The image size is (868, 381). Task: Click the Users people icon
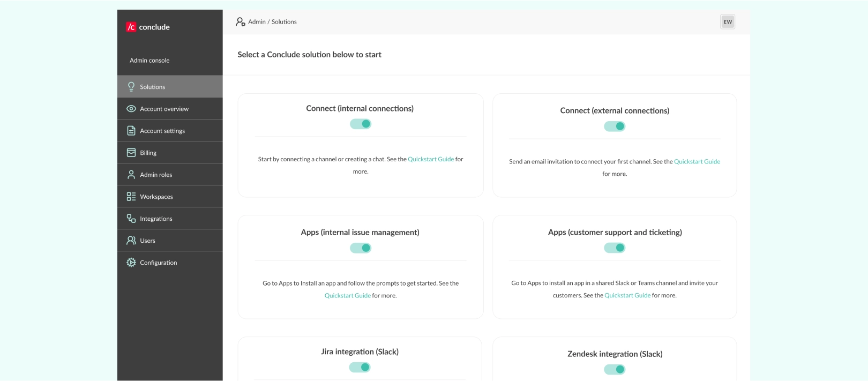[131, 241]
